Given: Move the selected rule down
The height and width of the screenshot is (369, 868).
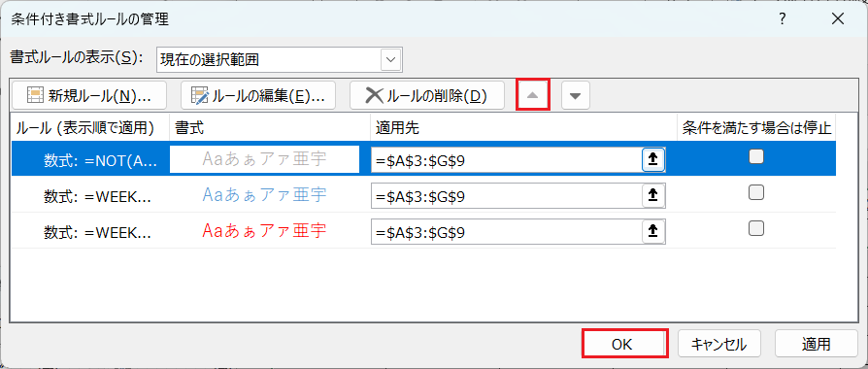Looking at the screenshot, I should pos(576,96).
